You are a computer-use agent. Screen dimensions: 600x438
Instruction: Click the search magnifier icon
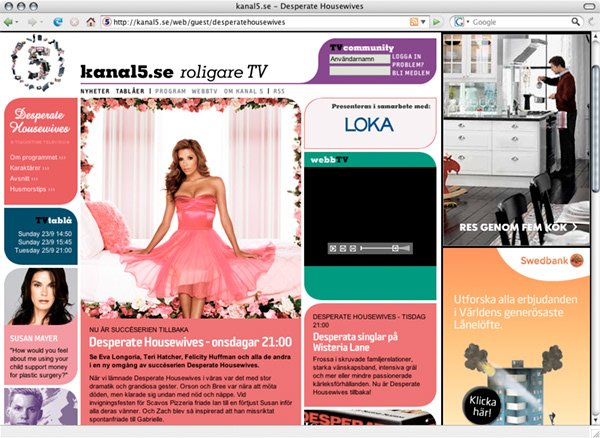point(575,22)
